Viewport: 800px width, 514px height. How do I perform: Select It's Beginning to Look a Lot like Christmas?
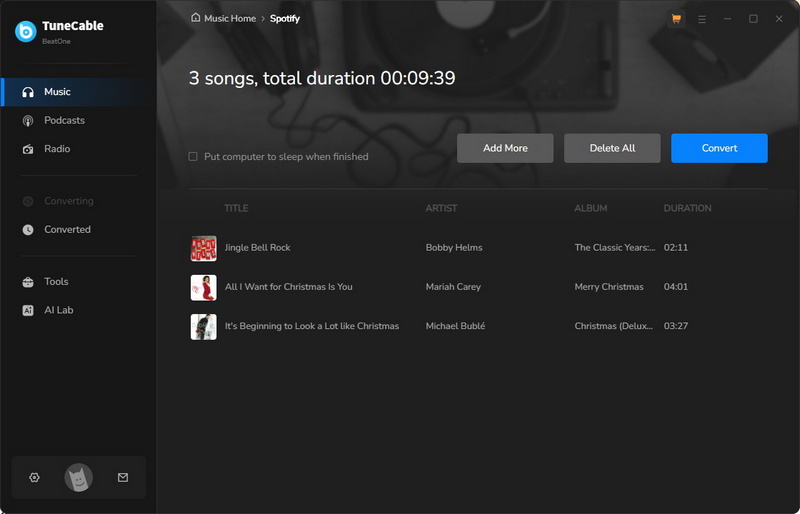(x=312, y=326)
